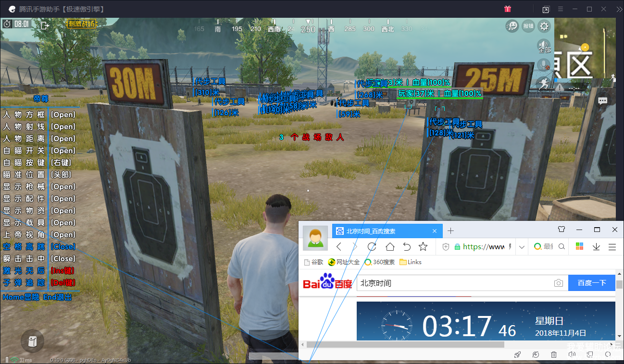Open browser hamburger menu
Screen dimensions: 624x364
point(612,247)
